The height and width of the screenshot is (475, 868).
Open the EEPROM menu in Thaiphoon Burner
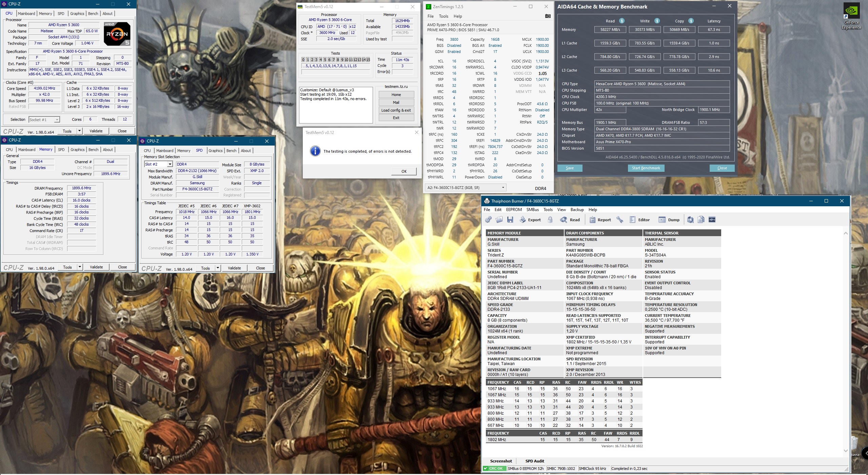click(514, 210)
